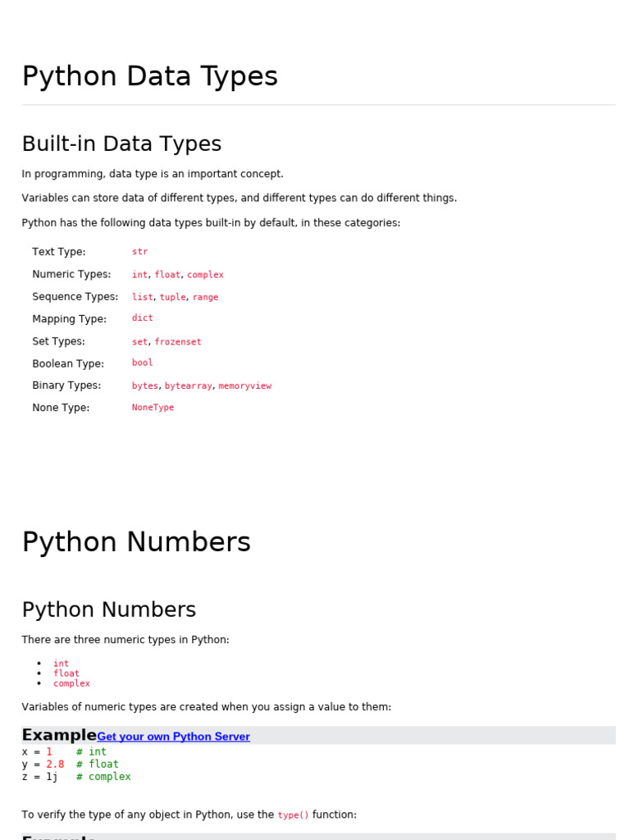
Task: Click the "Mapping Type:" row label
Action: tap(69, 319)
